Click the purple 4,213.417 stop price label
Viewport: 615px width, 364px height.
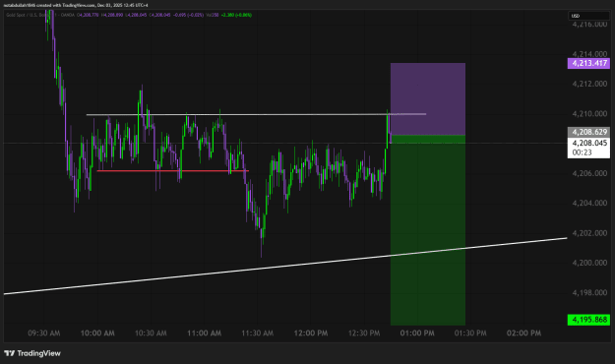588,63
